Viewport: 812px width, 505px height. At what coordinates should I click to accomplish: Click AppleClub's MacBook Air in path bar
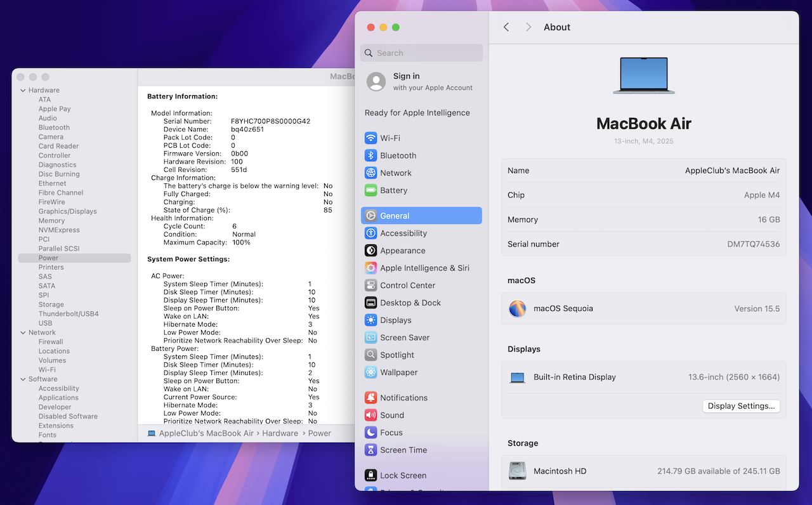(x=206, y=433)
